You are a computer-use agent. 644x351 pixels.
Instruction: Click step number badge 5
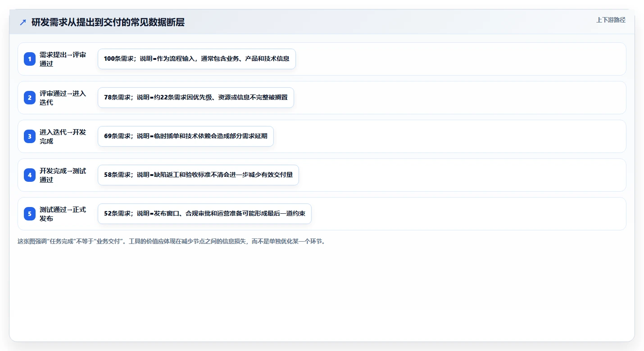coord(30,214)
